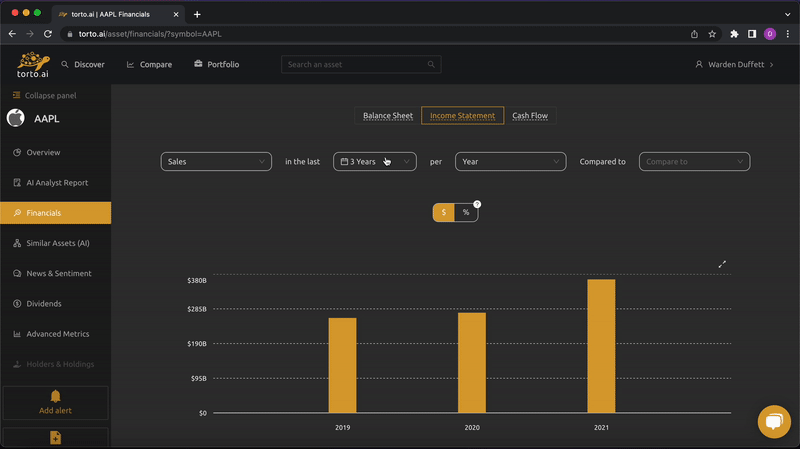
Task: Open the Chrome profile avatar
Action: [x=770, y=34]
